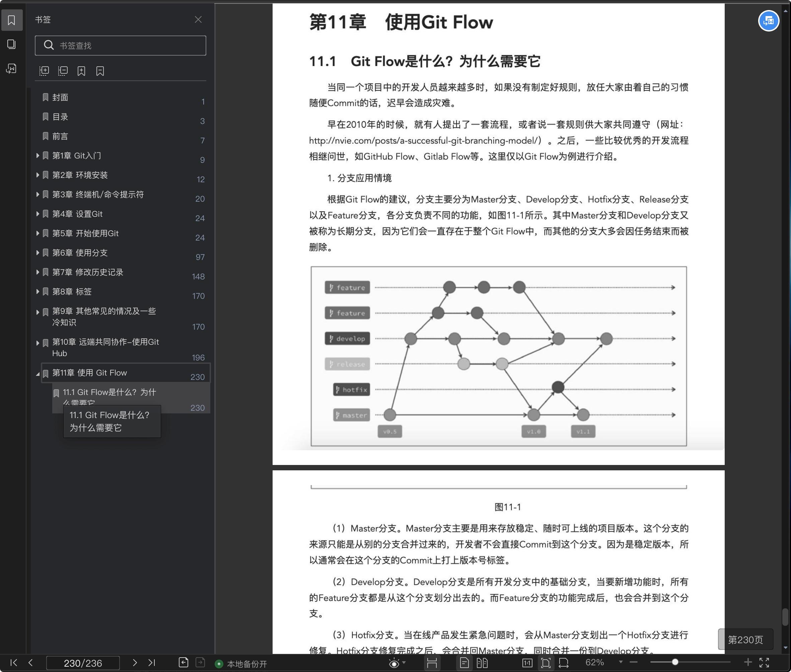
Task: Toggle fit page zoom icon
Action: (546, 663)
